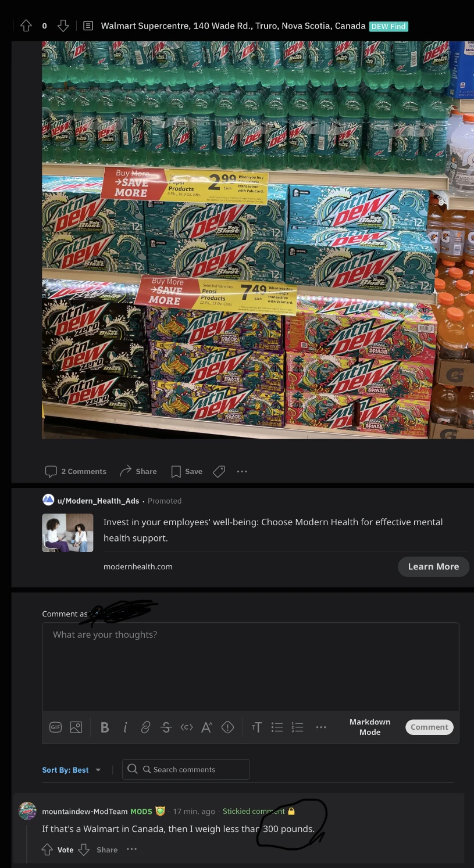Toggle bold formatting in comment editor
474x868 pixels.
coord(105,727)
